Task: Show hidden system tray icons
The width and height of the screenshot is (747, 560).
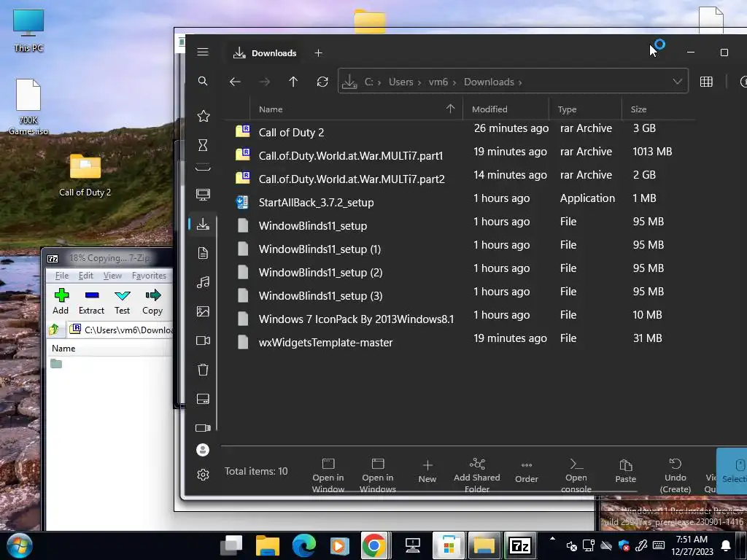Action: [x=552, y=540]
